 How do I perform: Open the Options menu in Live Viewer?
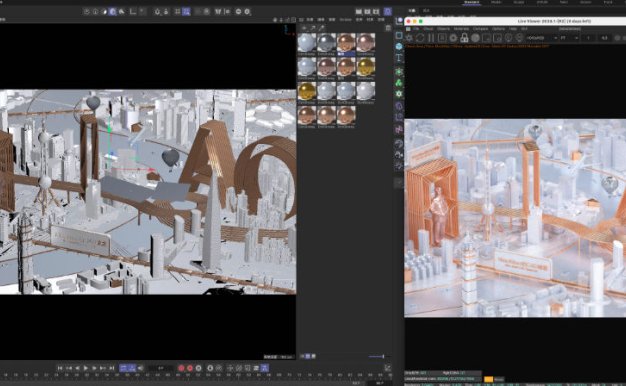(x=498, y=29)
